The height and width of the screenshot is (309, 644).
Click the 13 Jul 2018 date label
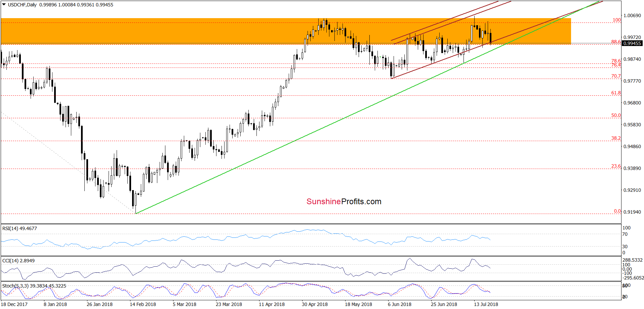[x=486, y=304]
